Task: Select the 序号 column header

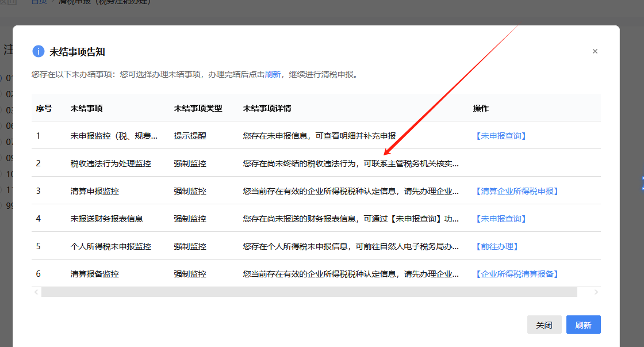Action: [44, 109]
